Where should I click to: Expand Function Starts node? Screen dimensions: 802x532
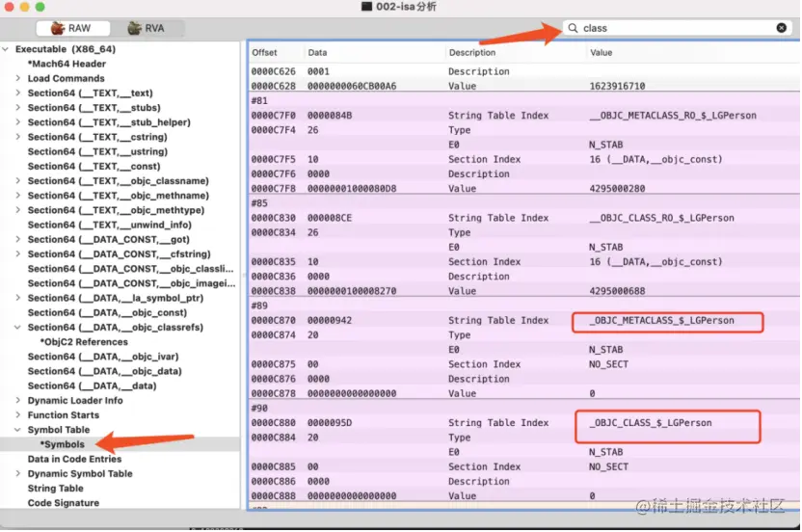pyautogui.click(x=18, y=415)
